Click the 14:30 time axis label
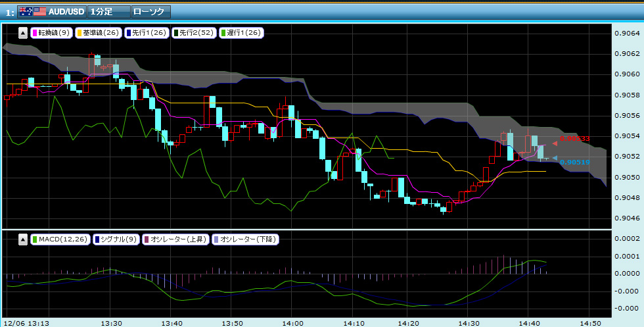The width and height of the screenshot is (644, 327). [471, 323]
